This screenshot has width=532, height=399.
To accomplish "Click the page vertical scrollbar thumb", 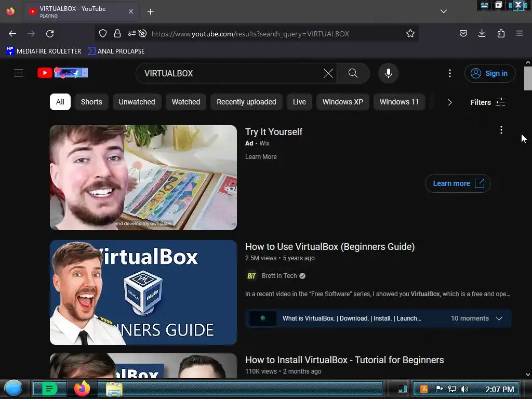I will pyautogui.click(x=528, y=78).
